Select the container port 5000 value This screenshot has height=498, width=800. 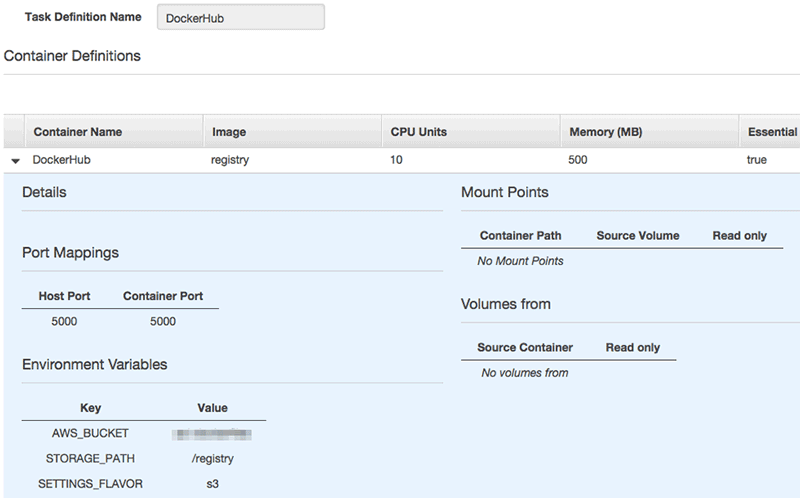click(x=163, y=321)
